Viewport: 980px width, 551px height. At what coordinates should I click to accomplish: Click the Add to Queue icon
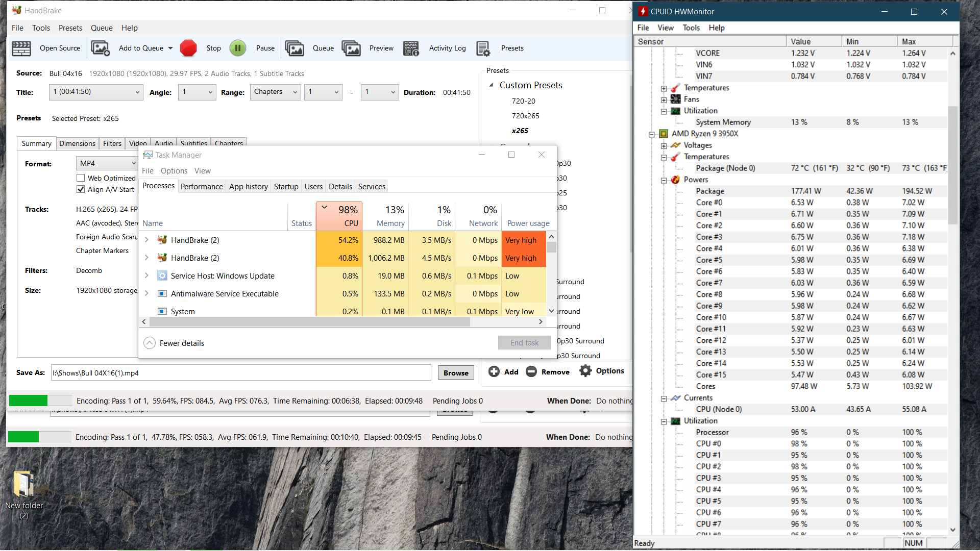coord(101,48)
